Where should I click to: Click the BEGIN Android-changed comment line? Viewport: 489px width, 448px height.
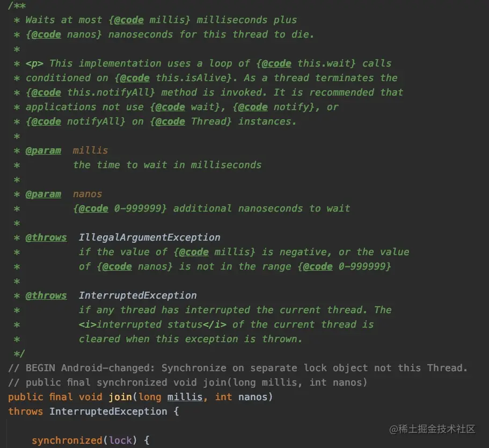[238, 368]
